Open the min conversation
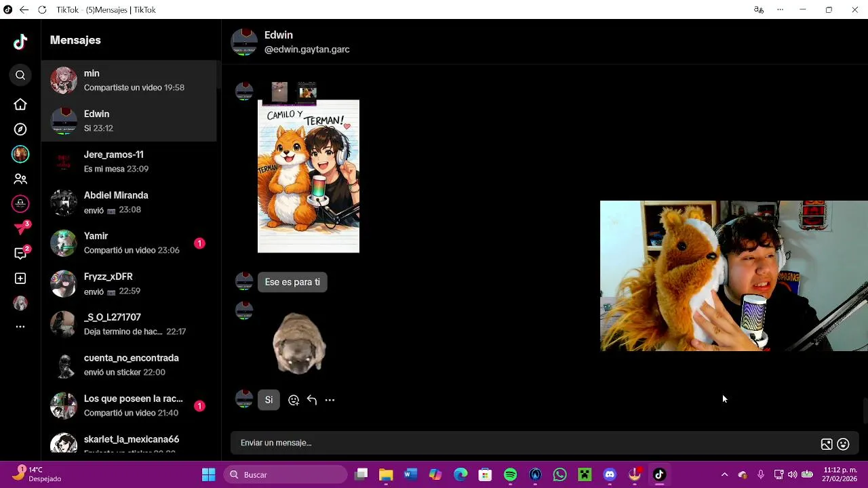 [x=129, y=80]
